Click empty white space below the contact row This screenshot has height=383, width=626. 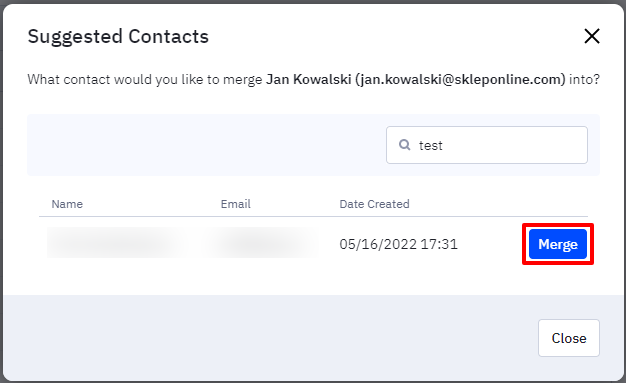(279, 280)
